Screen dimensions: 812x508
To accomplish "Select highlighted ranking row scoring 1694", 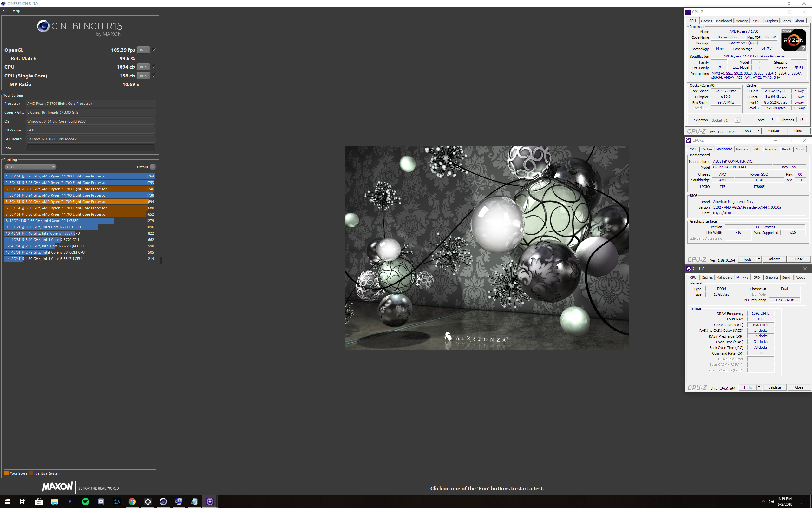I will [x=80, y=202].
